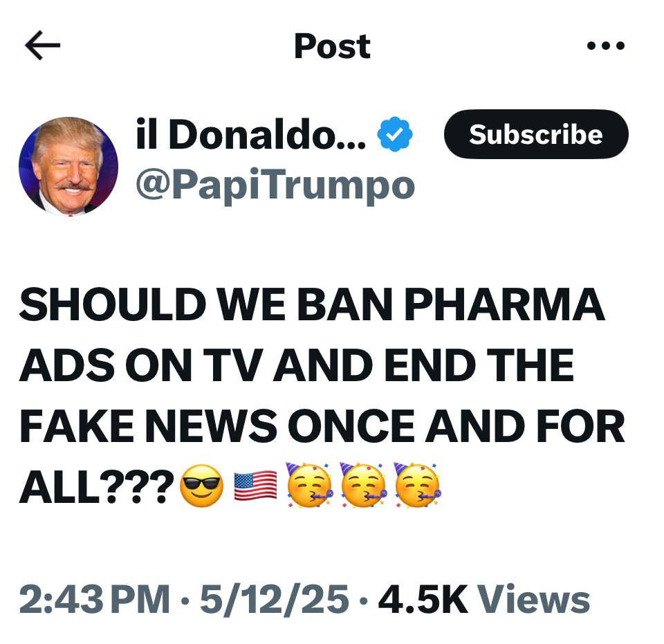Open the il Donaldo... display name

tap(250, 134)
